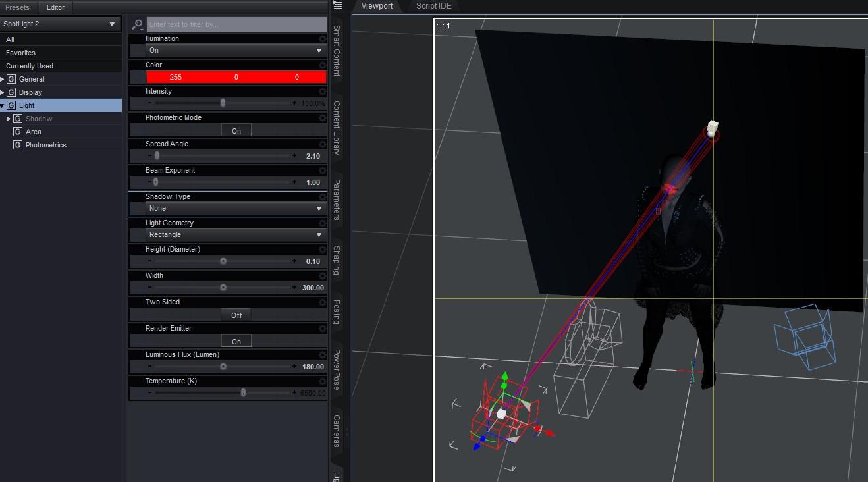This screenshot has height=482, width=868.
Task: Open the Shadow Type property gear menu
Action: point(322,197)
